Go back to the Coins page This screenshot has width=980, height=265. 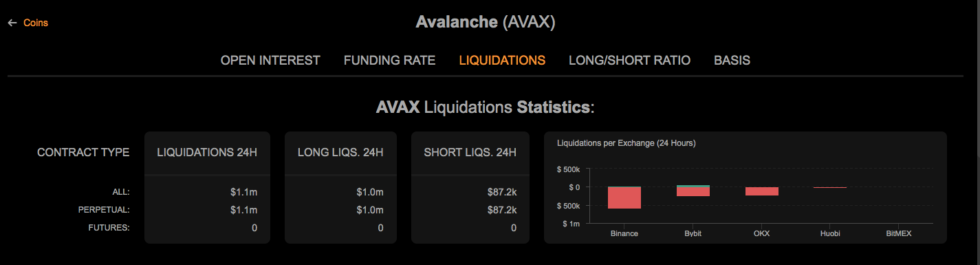pos(36,23)
